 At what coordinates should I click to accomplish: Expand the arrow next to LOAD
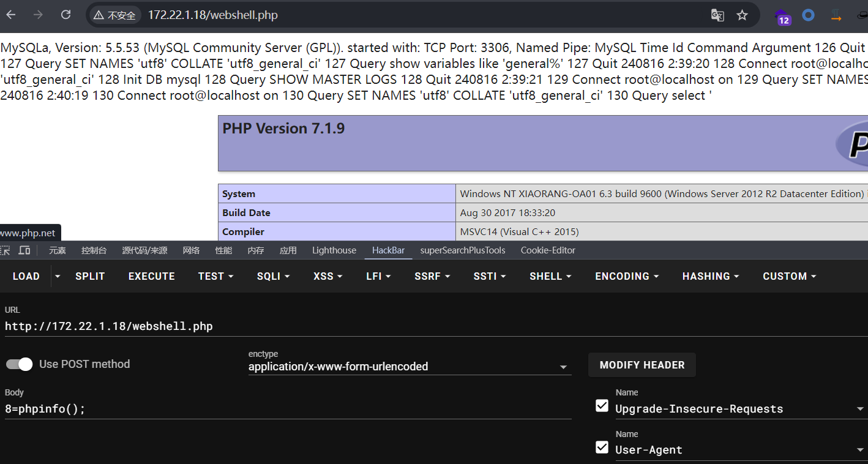pyautogui.click(x=58, y=277)
